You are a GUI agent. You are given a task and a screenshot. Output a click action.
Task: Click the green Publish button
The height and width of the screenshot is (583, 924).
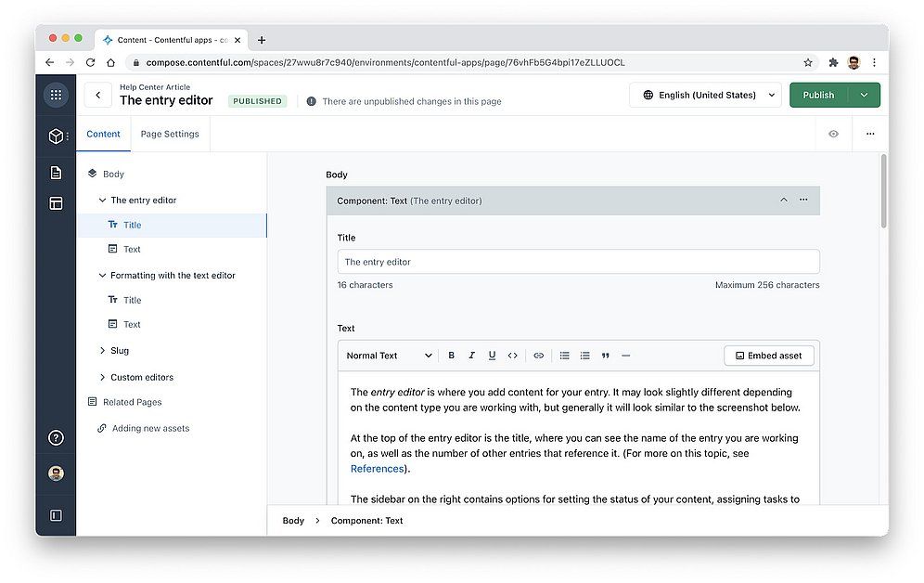coord(818,95)
